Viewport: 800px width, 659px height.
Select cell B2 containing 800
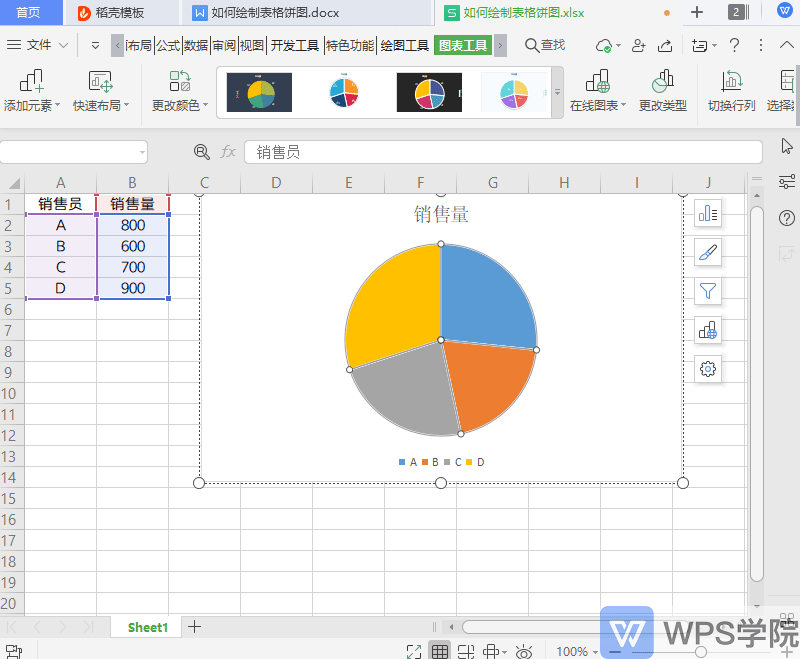click(133, 225)
